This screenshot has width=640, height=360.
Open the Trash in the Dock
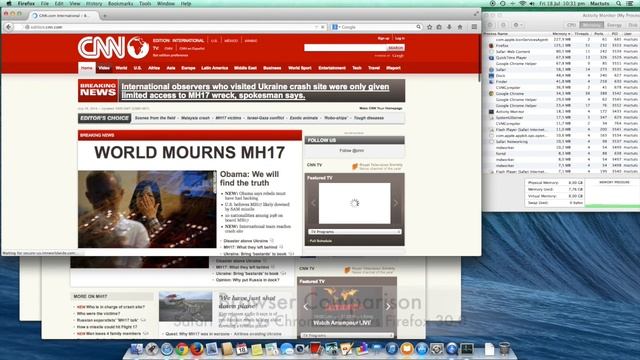(x=504, y=349)
